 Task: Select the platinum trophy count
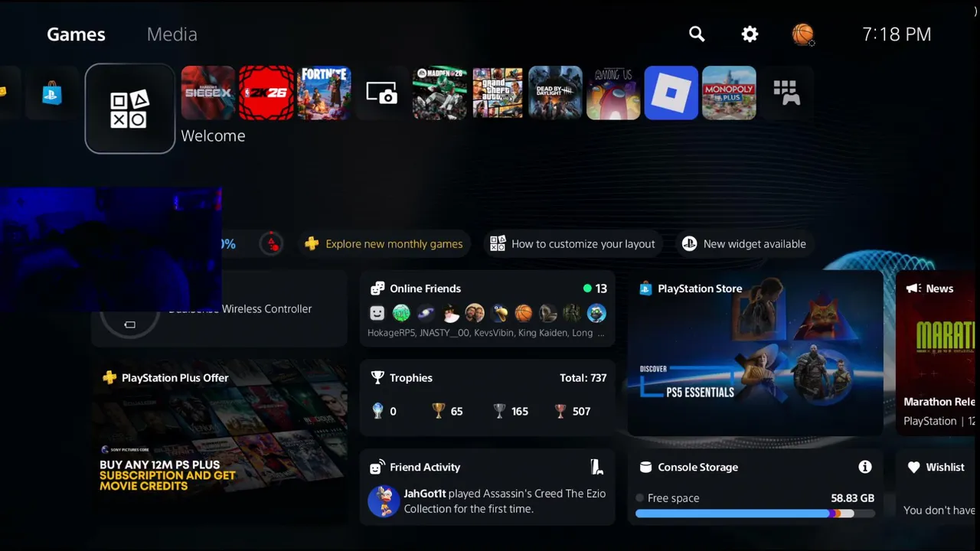coord(384,411)
